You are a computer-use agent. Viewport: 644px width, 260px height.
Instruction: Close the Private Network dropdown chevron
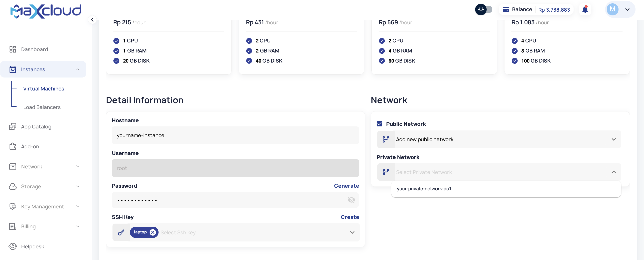point(614,172)
